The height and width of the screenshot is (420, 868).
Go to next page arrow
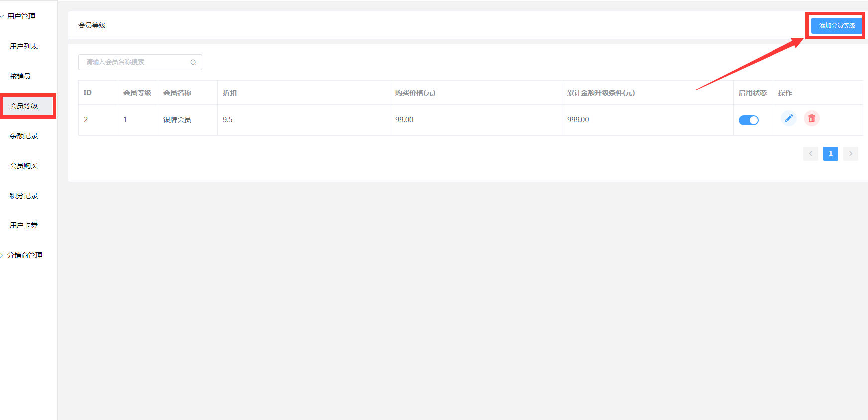[851, 154]
